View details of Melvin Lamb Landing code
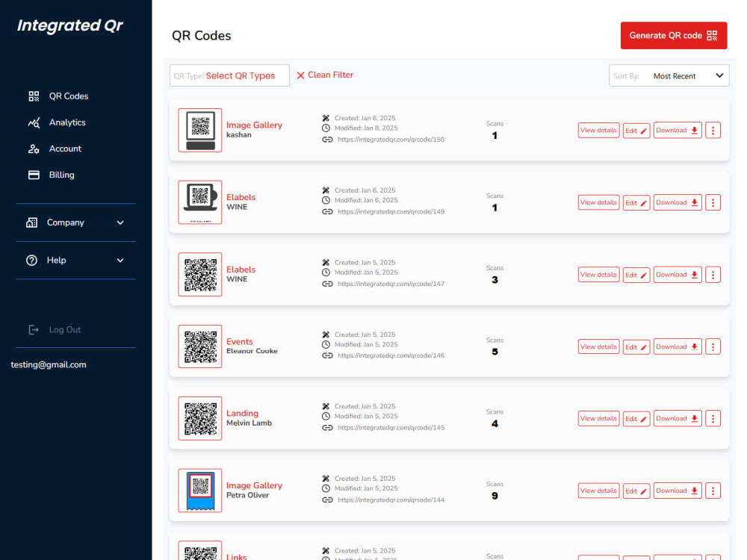 tap(598, 419)
